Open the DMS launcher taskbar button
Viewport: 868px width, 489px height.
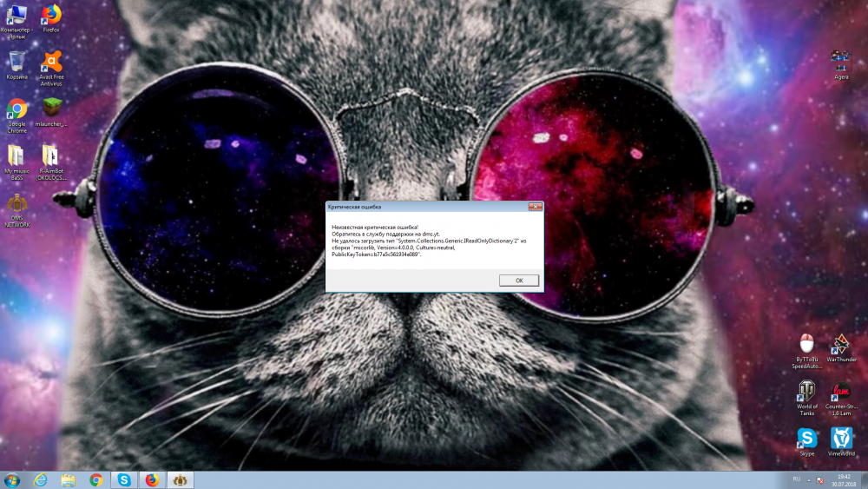[x=180, y=479]
